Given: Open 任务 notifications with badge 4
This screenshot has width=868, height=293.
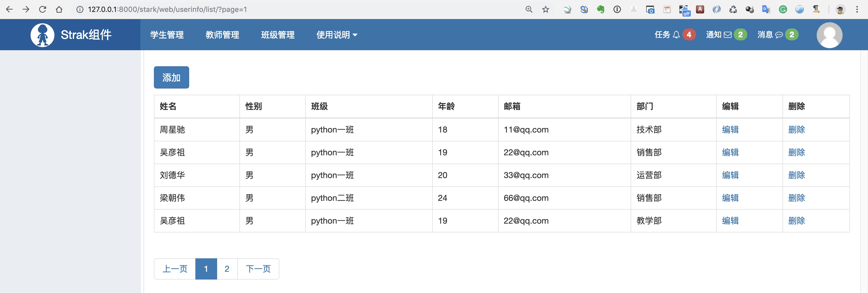Looking at the screenshot, I should [675, 35].
